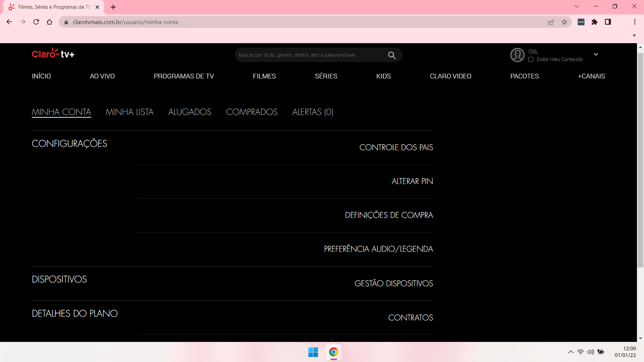Open CONTRATOS link
Image resolution: width=644 pixels, height=362 pixels.
[411, 318]
